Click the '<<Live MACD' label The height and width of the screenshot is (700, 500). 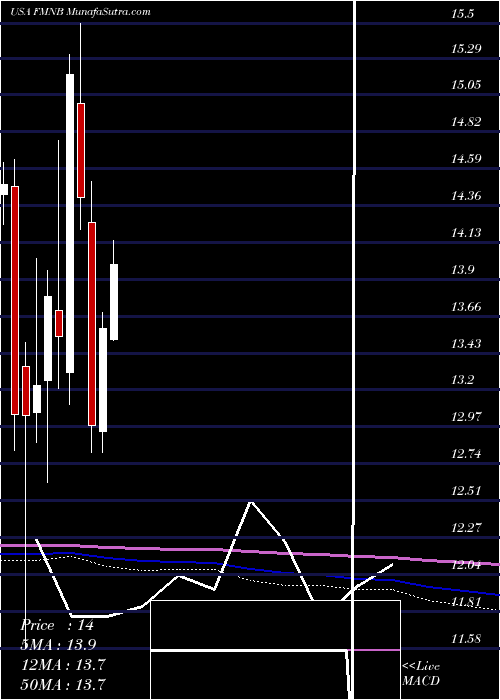pos(421,674)
